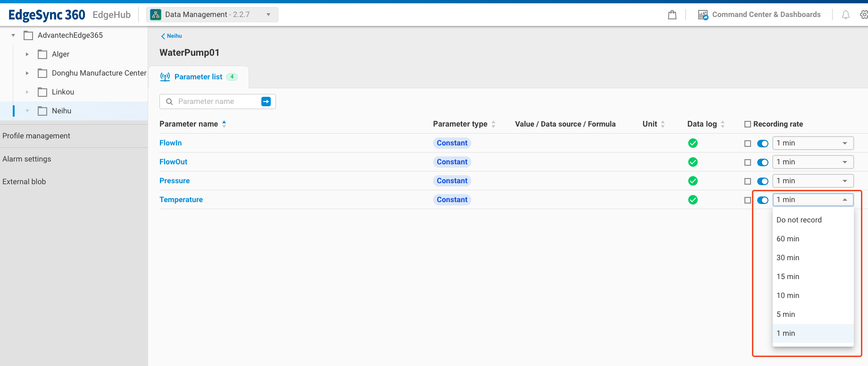Viewport: 868px width, 366px height.
Task: Expand the Alger tree node
Action: click(27, 54)
